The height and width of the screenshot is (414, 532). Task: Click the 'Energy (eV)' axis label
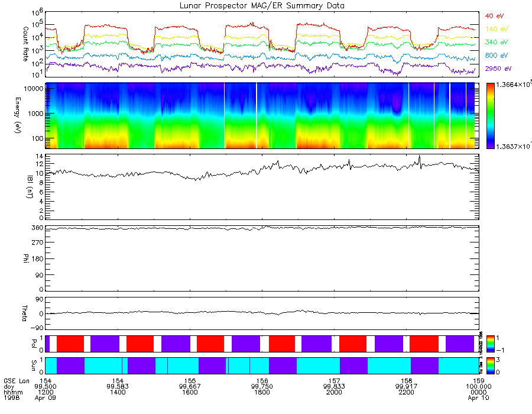18,115
